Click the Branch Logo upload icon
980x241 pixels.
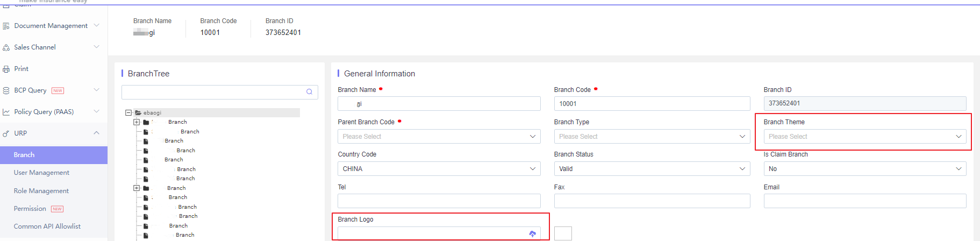coord(532,233)
